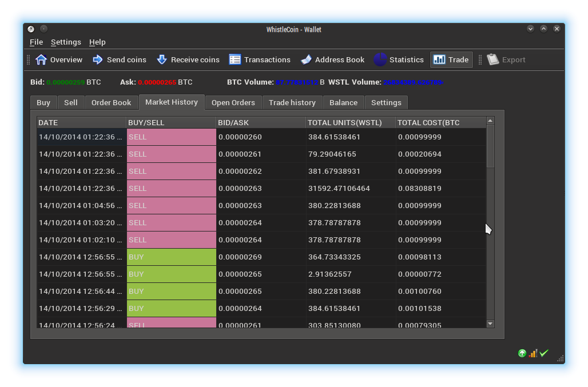Select the Trade chart icon
The height and width of the screenshot is (387, 588).
[439, 59]
